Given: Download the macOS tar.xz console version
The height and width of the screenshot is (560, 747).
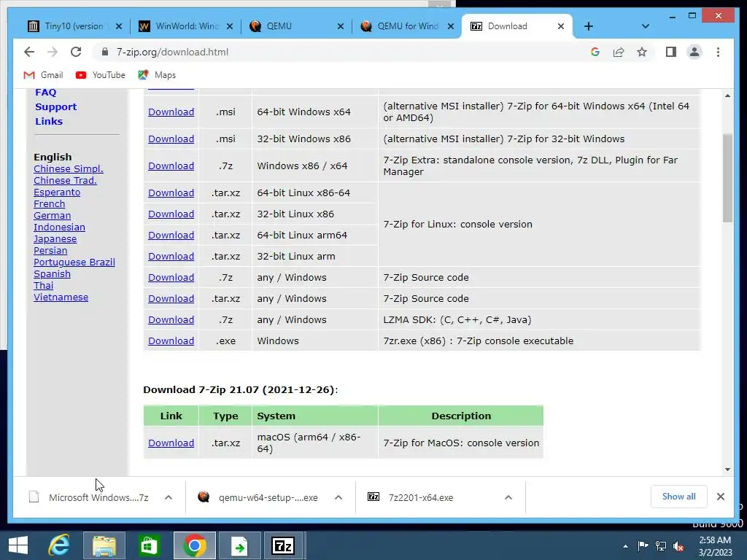Looking at the screenshot, I should (171, 443).
